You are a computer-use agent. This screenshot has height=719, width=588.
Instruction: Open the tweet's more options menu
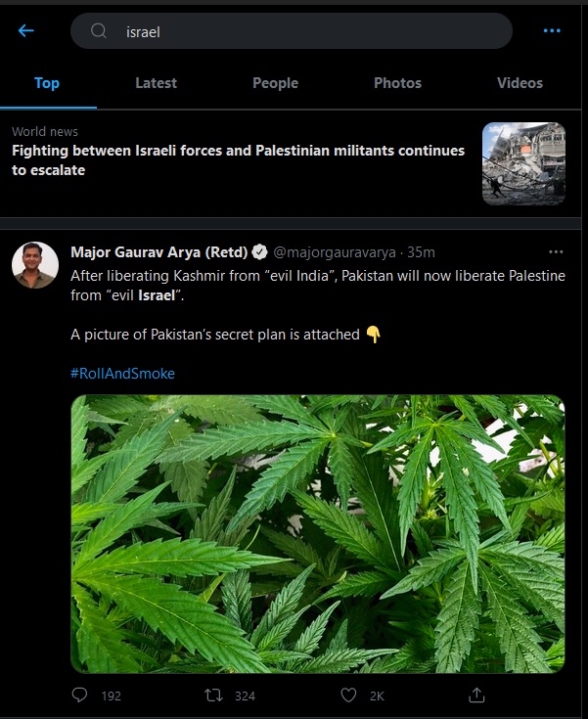(556, 251)
